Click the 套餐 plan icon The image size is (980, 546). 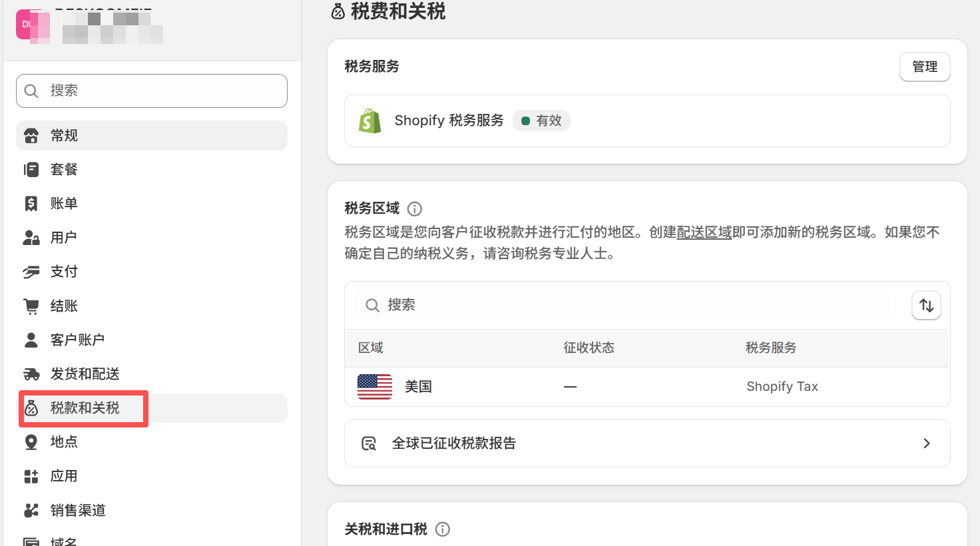click(x=31, y=170)
